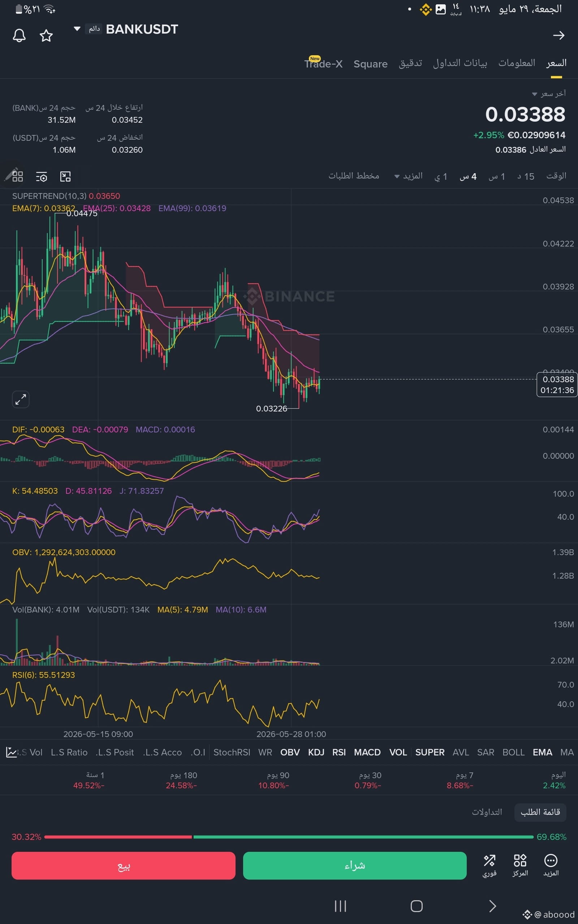
Task: Go back using the top arrow icon
Action: tap(558, 35)
